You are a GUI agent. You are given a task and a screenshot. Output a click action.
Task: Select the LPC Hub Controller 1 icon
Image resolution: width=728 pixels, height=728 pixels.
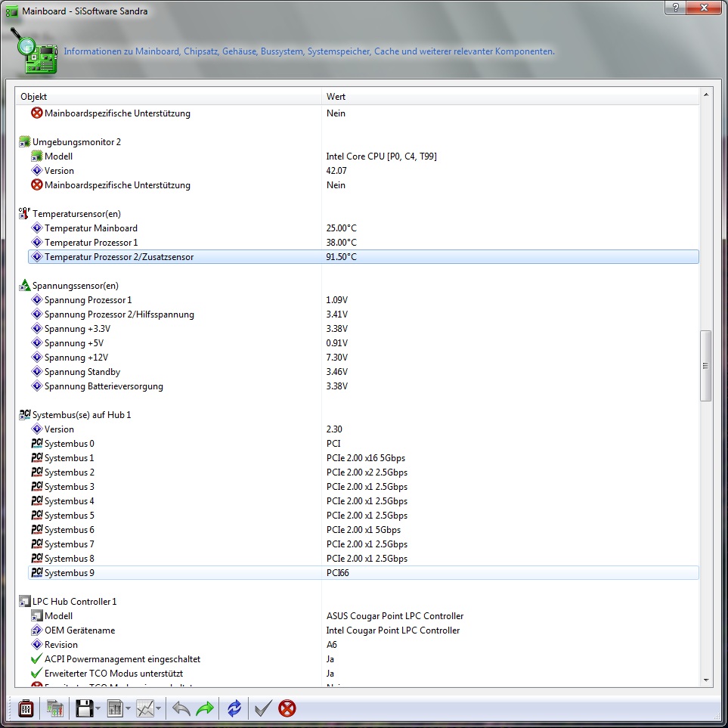(24, 601)
